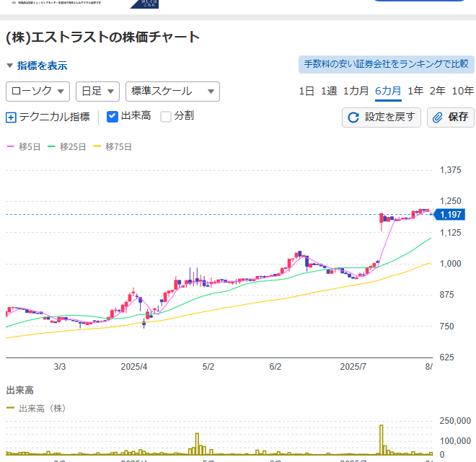Viewport: 476px width, 462px height.
Task: Click the 移25日 legend entry
Action: (67, 147)
